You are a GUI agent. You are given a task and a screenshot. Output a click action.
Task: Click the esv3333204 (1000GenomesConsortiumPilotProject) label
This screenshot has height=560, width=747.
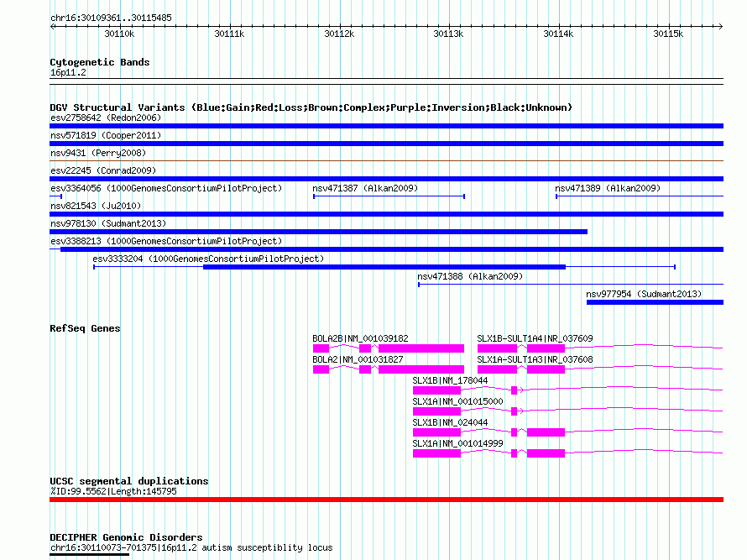point(208,259)
